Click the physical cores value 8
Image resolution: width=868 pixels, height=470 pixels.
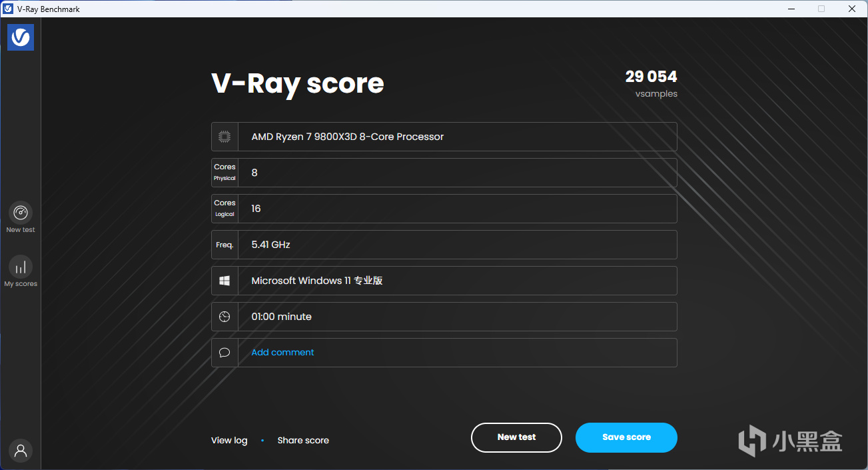pos(254,173)
